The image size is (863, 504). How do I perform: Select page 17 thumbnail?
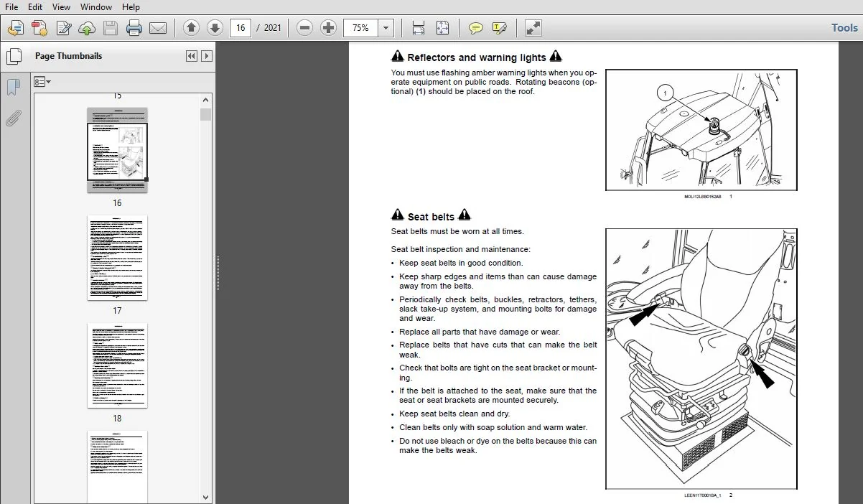[117, 258]
